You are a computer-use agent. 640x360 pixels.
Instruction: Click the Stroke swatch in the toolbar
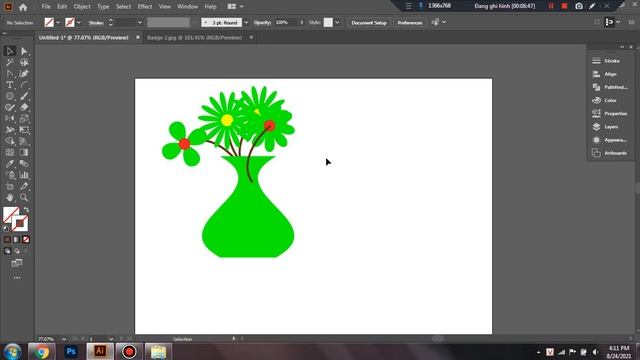click(20, 224)
